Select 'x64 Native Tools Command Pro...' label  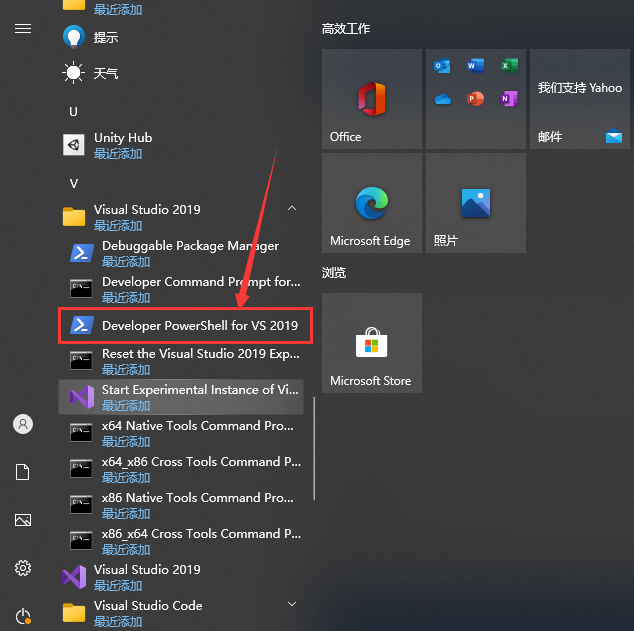pyautogui.click(x=198, y=426)
